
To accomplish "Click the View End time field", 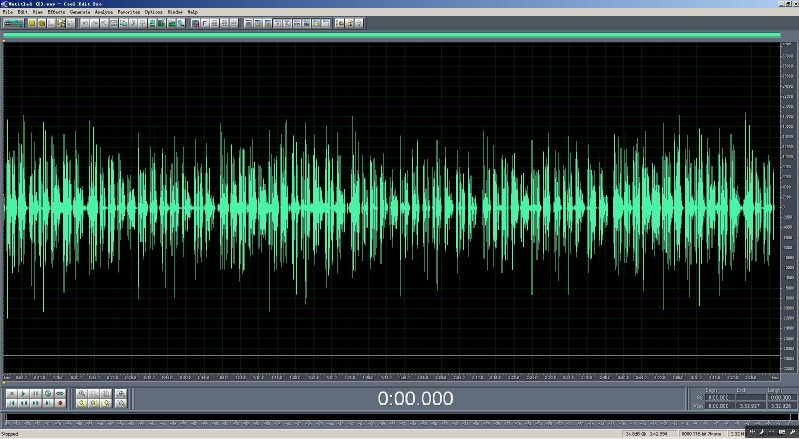I will pos(751,406).
